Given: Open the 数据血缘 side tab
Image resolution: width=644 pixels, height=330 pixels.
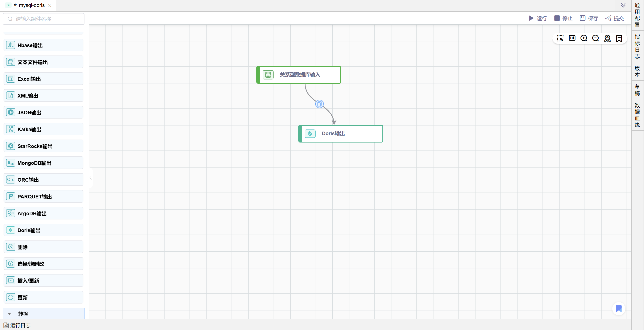Looking at the screenshot, I should [x=637, y=115].
